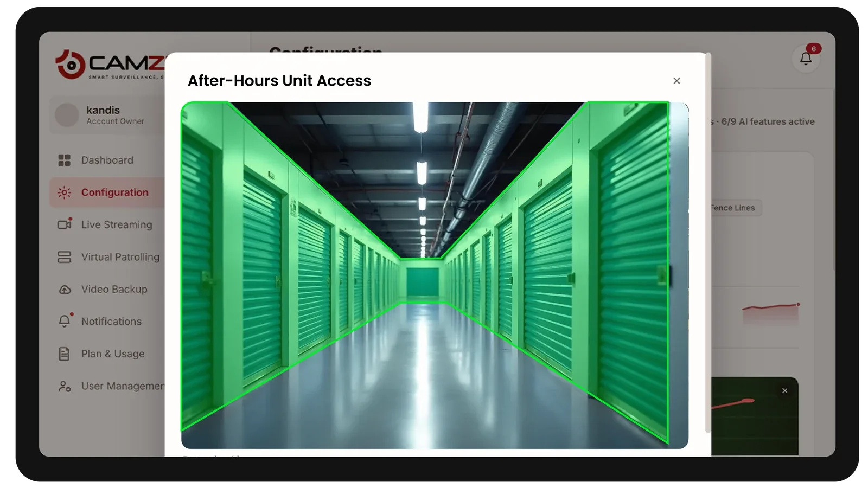This screenshot has height=488, width=868.
Task: Go to Live Streaming
Action: coord(107,224)
